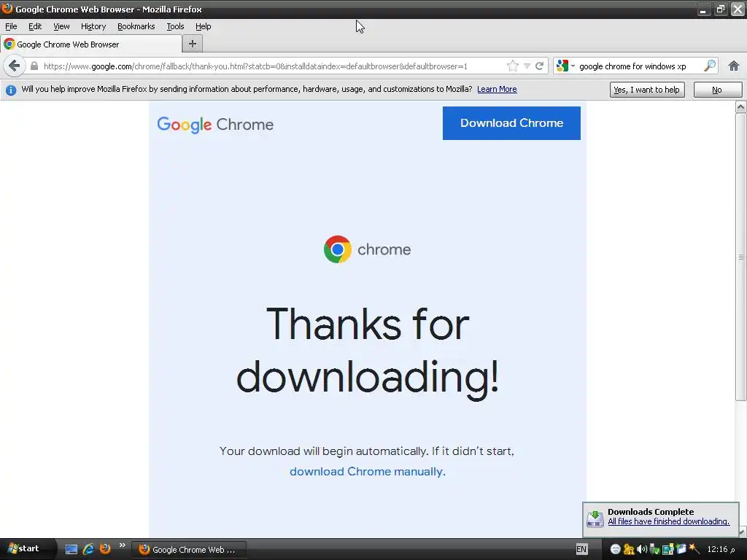Click the blue window tray icon with green arrow
The width and height of the screenshot is (747, 560).
click(x=681, y=549)
